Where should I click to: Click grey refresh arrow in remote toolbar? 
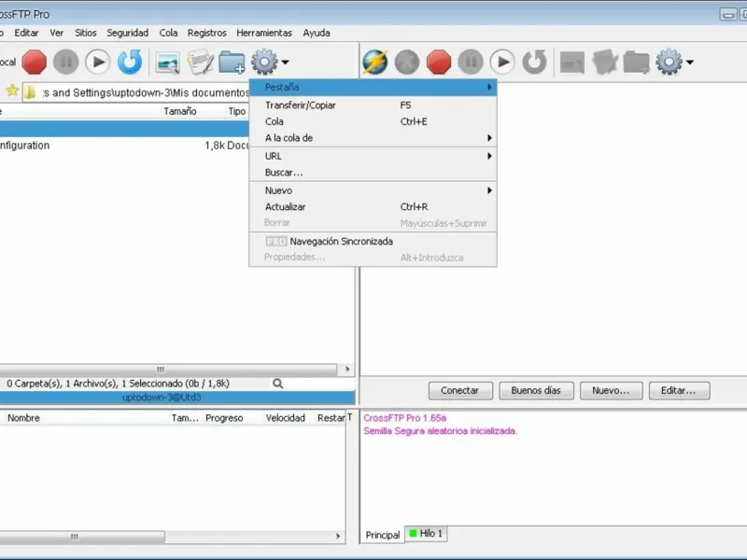point(534,62)
